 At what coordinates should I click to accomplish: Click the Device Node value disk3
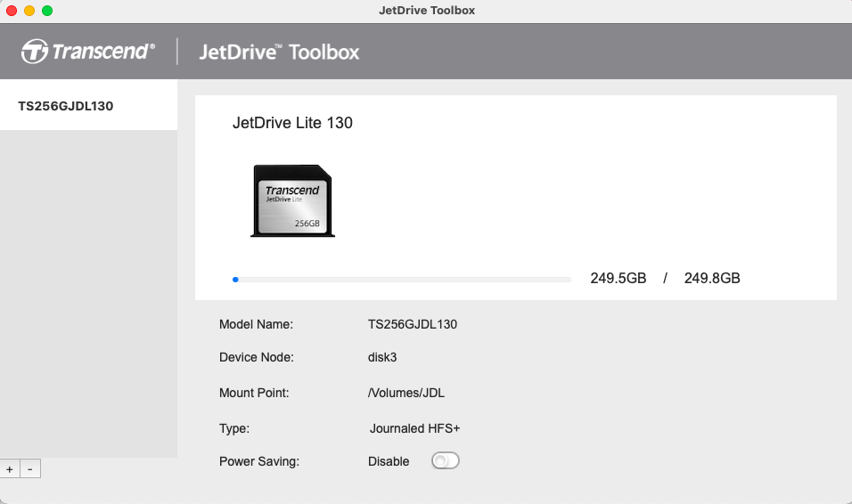coord(382,357)
